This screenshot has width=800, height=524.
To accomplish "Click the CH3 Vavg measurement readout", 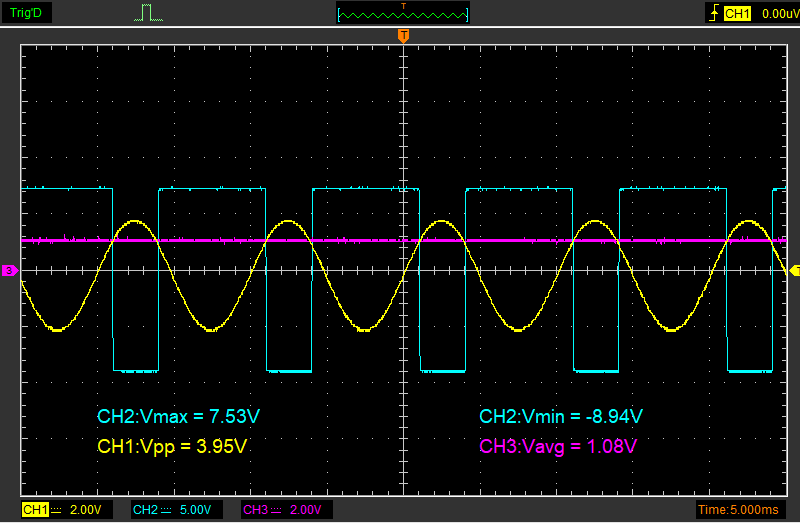I will click(558, 445).
